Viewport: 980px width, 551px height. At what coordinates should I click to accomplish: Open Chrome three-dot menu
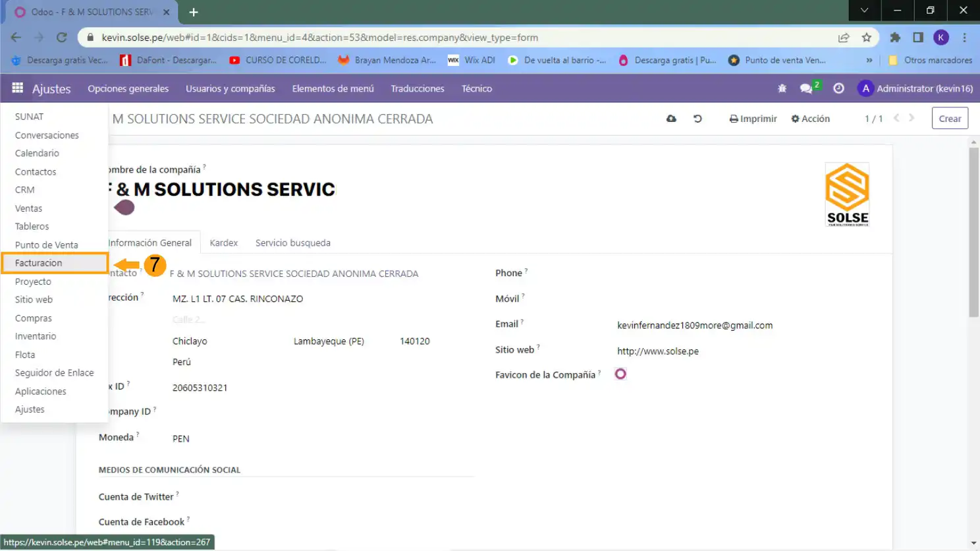[964, 38]
